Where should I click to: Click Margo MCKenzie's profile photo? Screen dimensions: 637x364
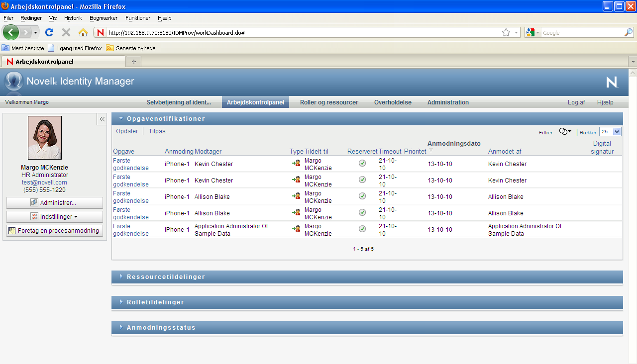(45, 138)
